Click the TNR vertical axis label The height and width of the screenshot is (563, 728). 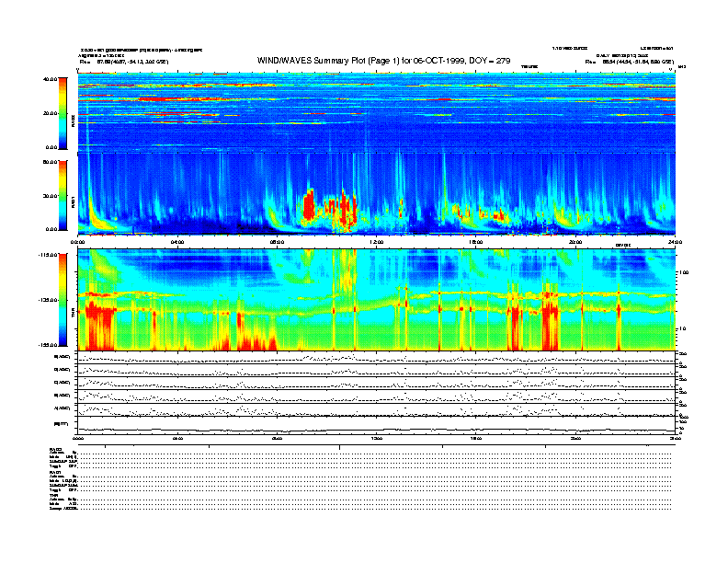(73, 315)
